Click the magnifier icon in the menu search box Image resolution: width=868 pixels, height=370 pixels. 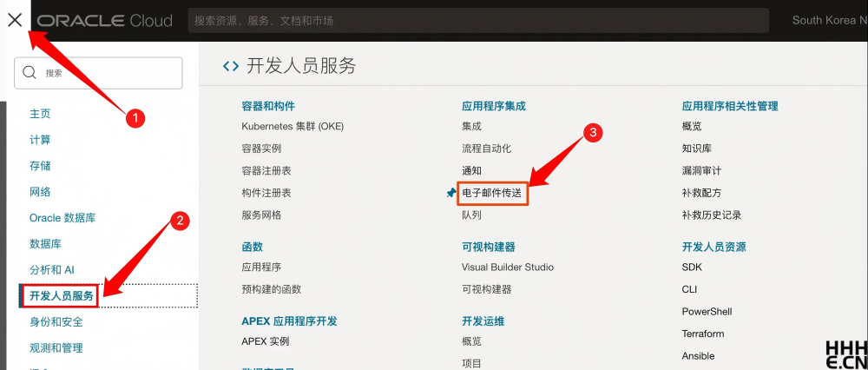(x=30, y=73)
